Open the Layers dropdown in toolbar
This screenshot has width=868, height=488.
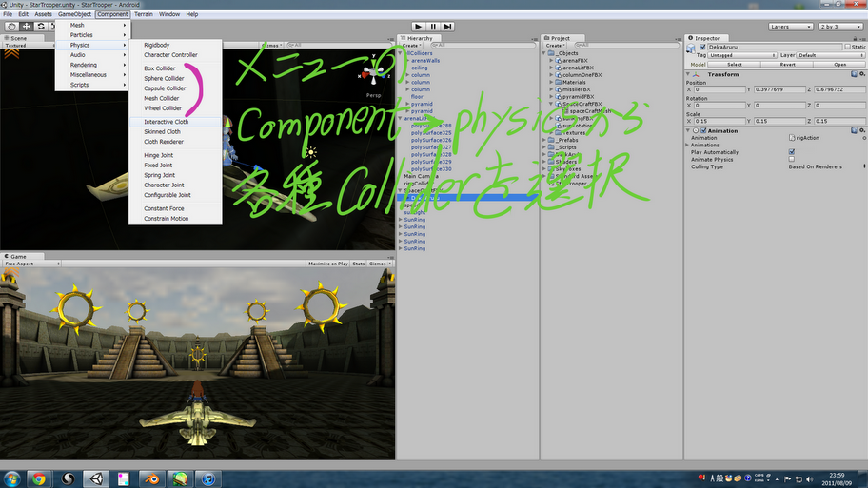tap(791, 27)
